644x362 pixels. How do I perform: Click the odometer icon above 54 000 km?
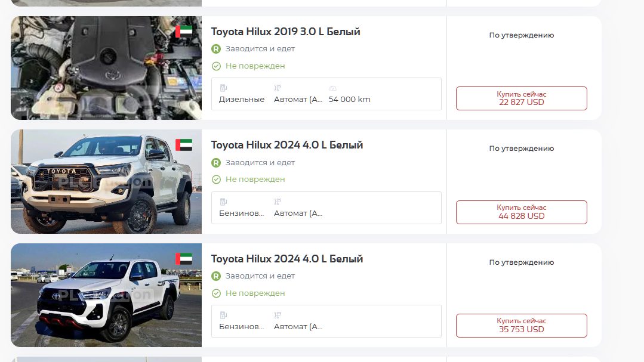coord(332,88)
